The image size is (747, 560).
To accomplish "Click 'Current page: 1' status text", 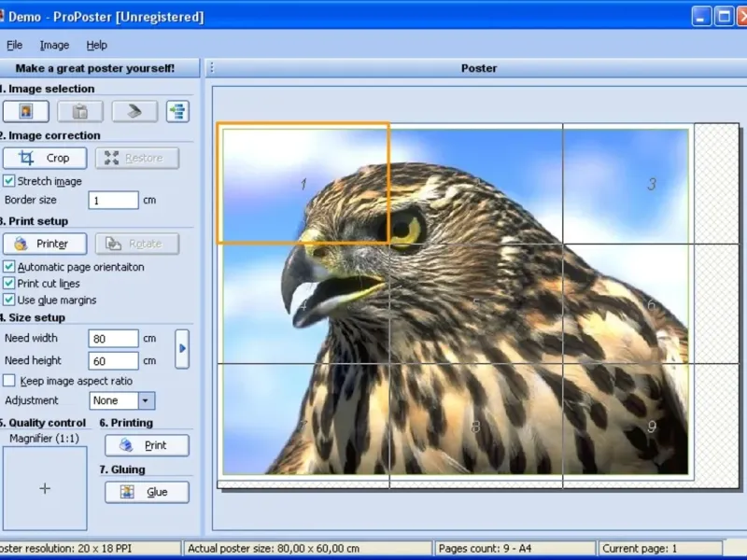I will coord(640,549).
